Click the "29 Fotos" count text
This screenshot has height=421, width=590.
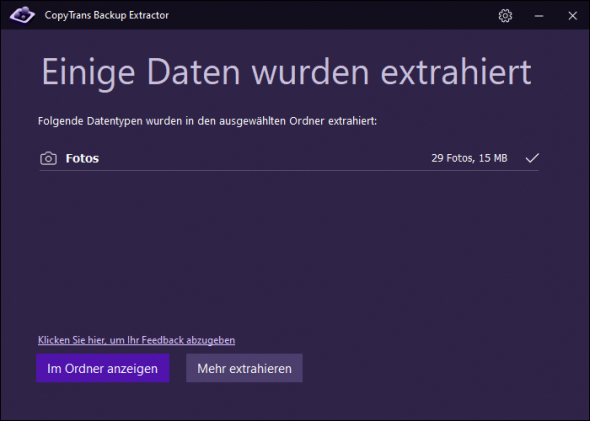[x=453, y=158]
